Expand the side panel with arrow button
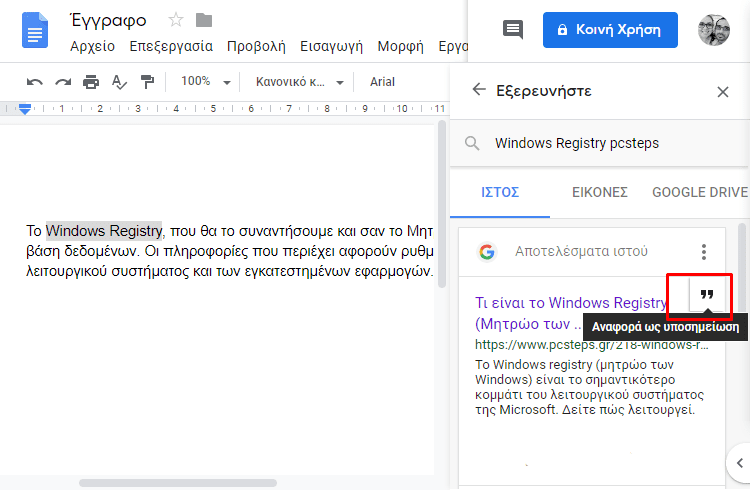Image resolution: width=750 pixels, height=490 pixels. (739, 463)
